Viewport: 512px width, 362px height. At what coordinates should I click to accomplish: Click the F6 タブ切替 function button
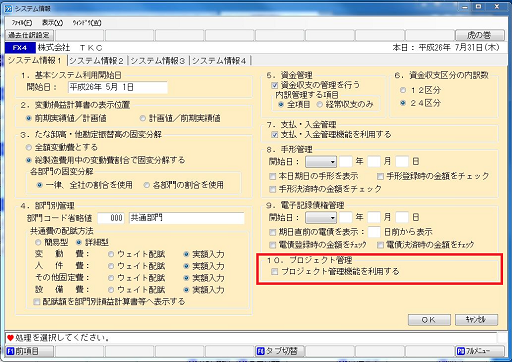[279, 351]
